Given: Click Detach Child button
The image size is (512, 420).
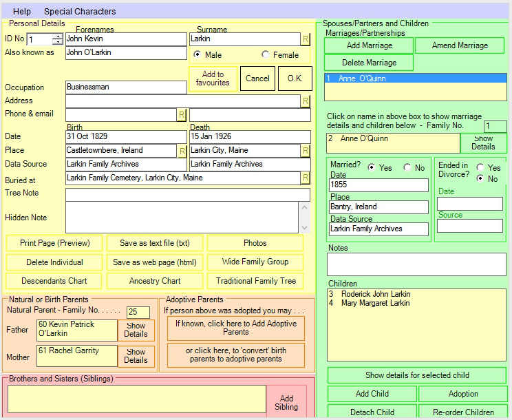Looking at the screenshot, I should pyautogui.click(x=372, y=412).
